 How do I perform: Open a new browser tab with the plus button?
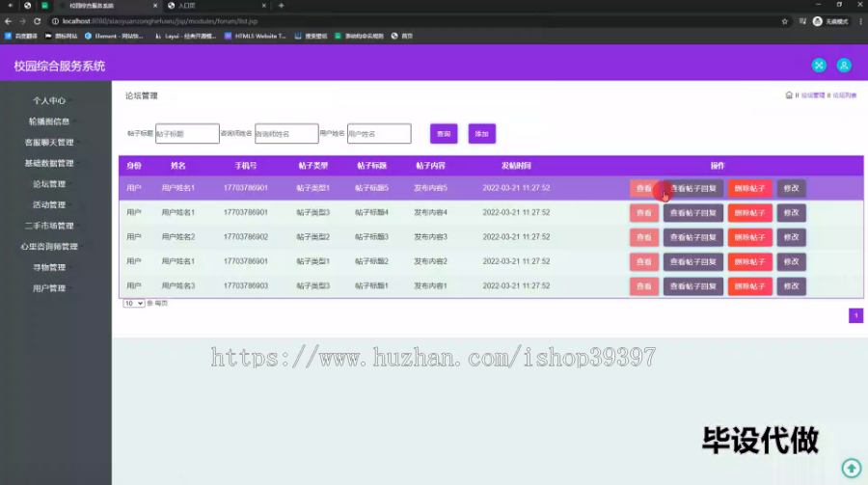pyautogui.click(x=282, y=6)
